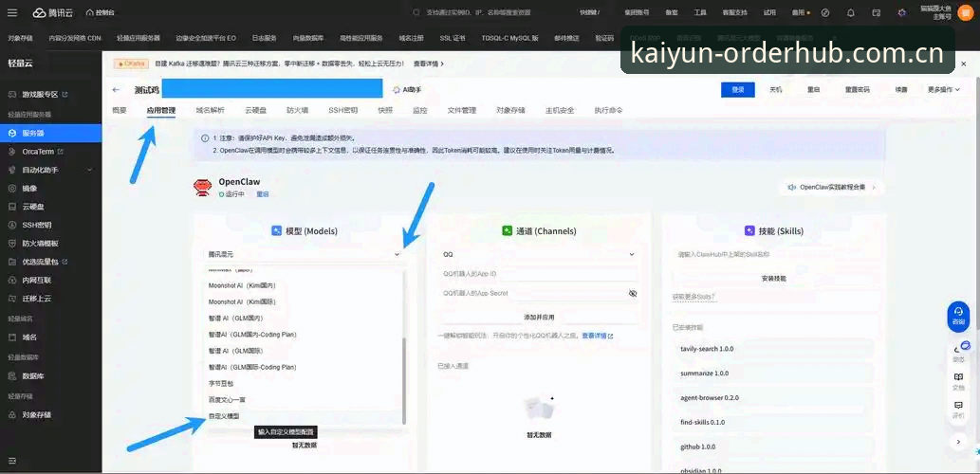Click the 续费 renew button
This screenshot has width=980, height=474.
pos(900,89)
